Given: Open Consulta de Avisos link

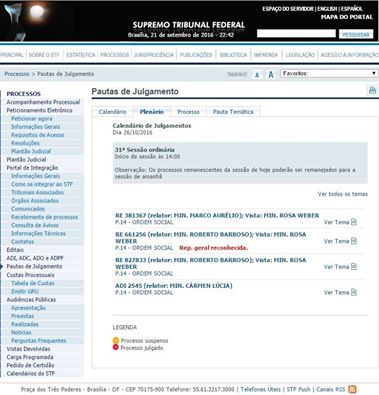Looking at the screenshot, I should [35, 225].
